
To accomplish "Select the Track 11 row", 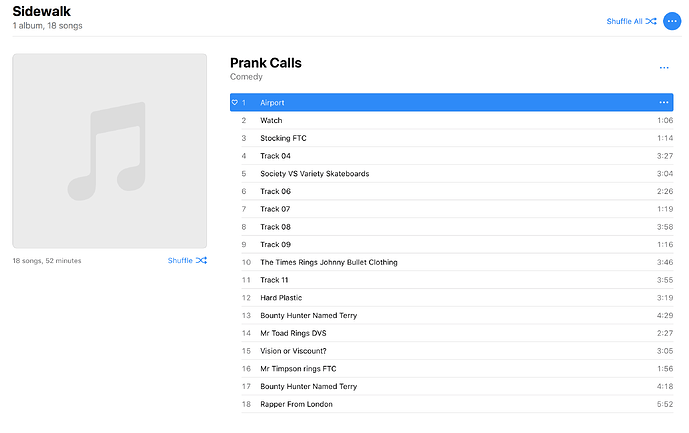I will (274, 280).
